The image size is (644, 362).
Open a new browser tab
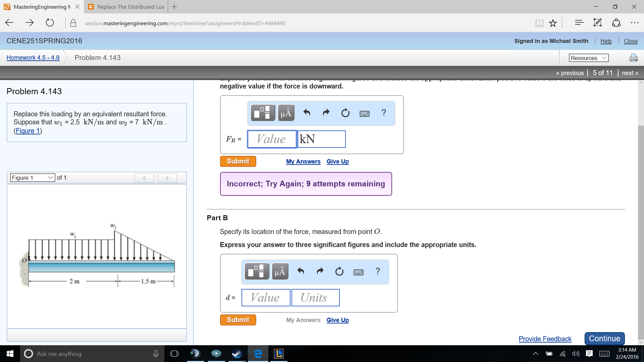174,7
